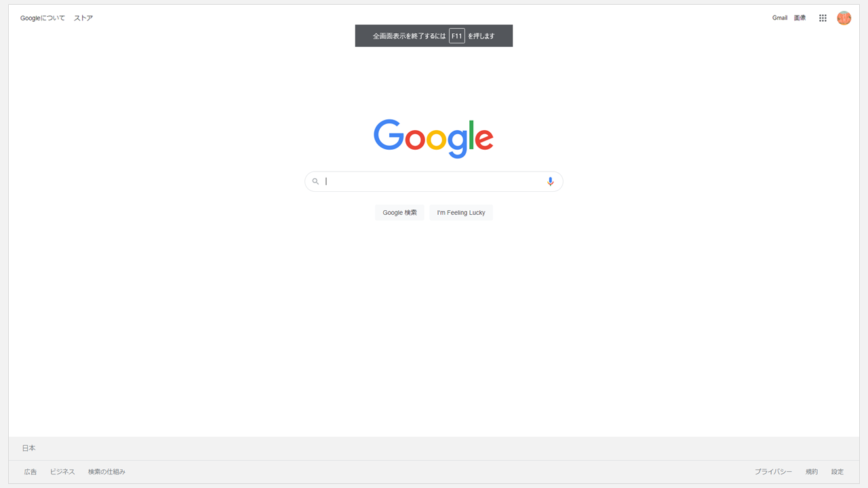Open the 検索の仕組み footer link
This screenshot has height=488, width=868.
click(106, 472)
